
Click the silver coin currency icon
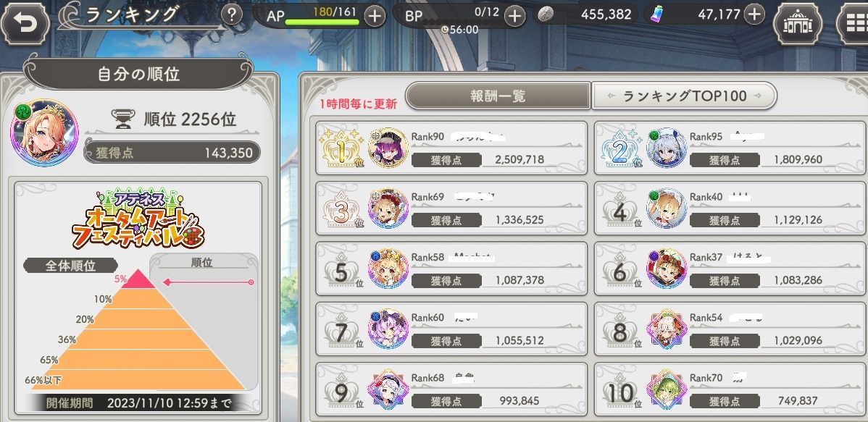(546, 15)
